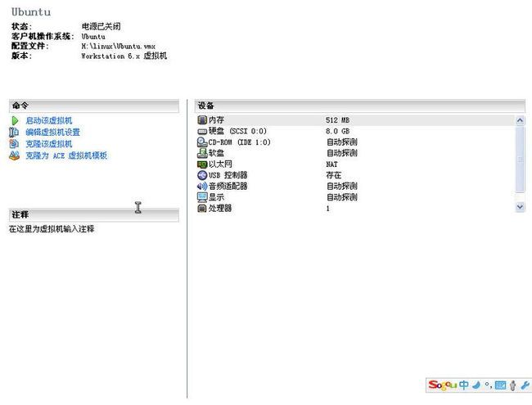This screenshot has width=532, height=405.
Task: Select the floppy (软盘) icon
Action: click(x=202, y=153)
